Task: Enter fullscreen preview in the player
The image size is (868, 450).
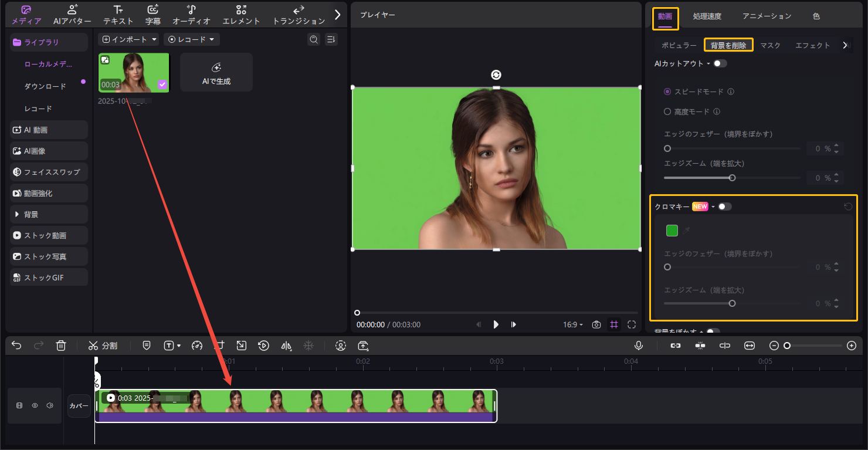Action: [632, 324]
